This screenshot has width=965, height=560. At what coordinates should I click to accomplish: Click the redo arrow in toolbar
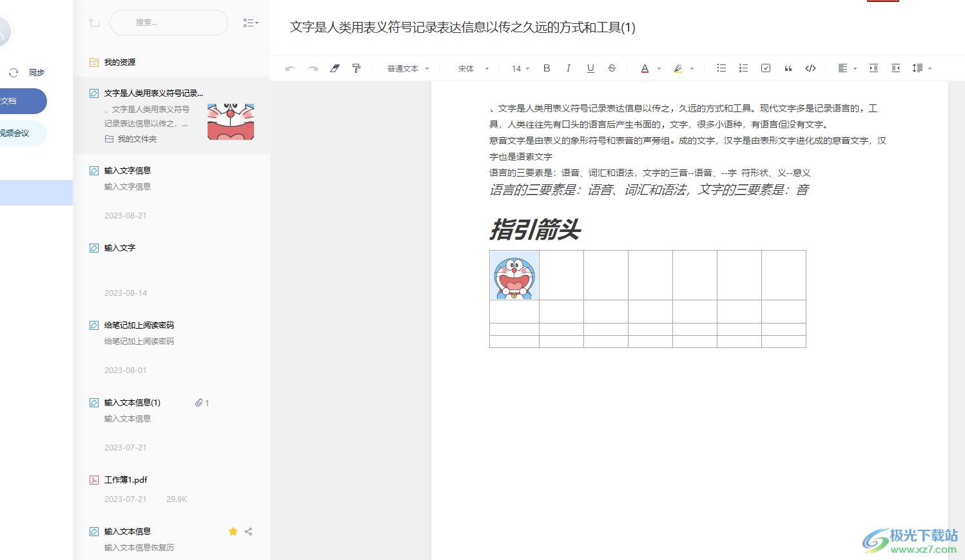pyautogui.click(x=313, y=68)
